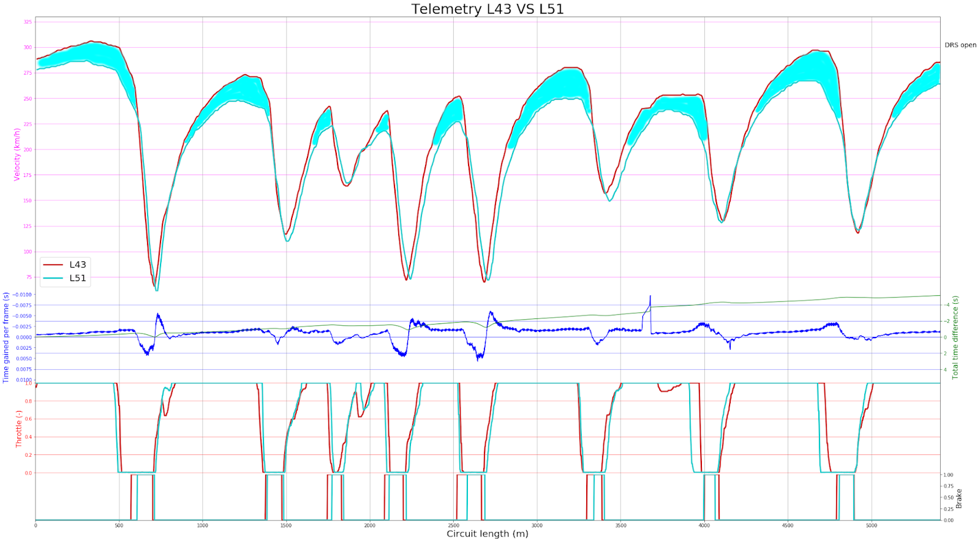Select the 3000 tick on the circuit length axis
The image size is (980, 542).
pyautogui.click(x=537, y=525)
